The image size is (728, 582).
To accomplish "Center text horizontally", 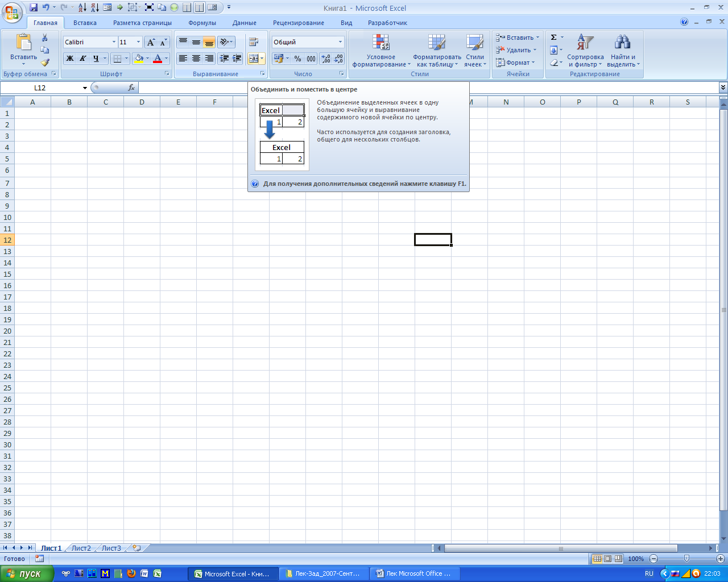I will coord(196,58).
